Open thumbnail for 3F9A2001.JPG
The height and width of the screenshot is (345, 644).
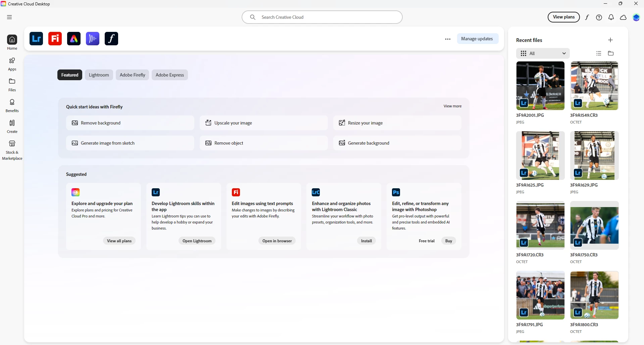pyautogui.click(x=540, y=86)
